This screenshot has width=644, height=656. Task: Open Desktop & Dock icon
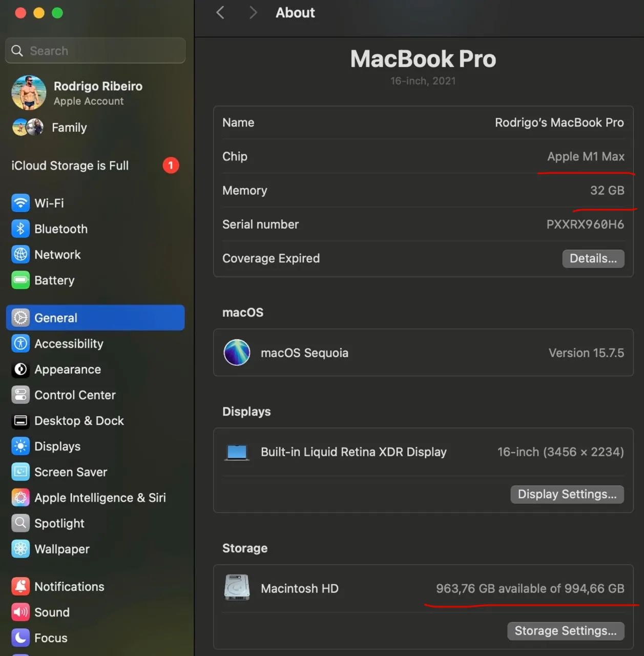point(20,421)
